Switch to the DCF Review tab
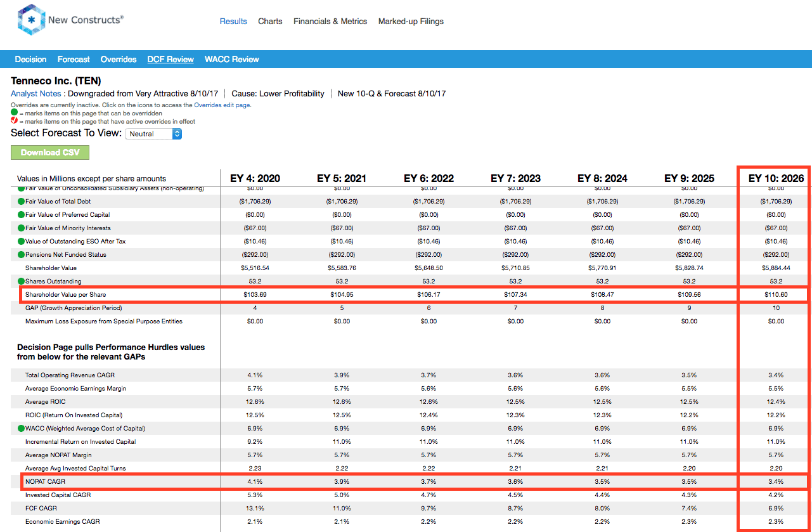 [171, 59]
